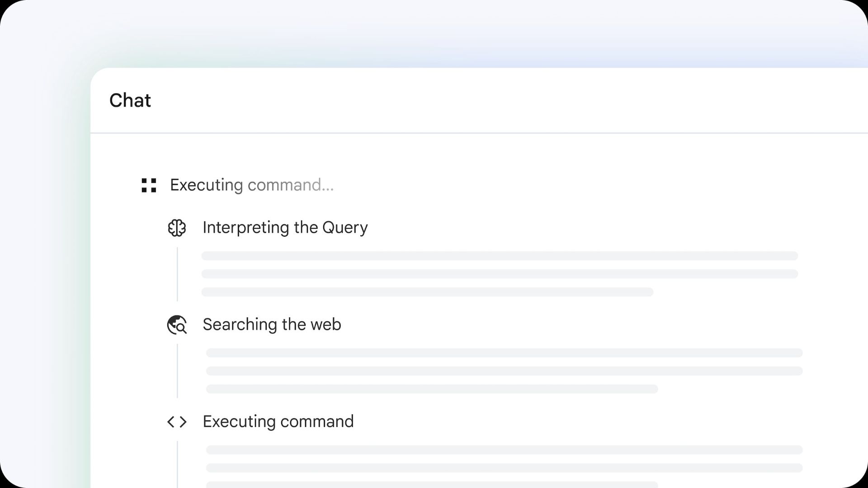Screen dimensions: 868x488
Task: Click second placeholder line under Searching the web
Action: pos(504,371)
